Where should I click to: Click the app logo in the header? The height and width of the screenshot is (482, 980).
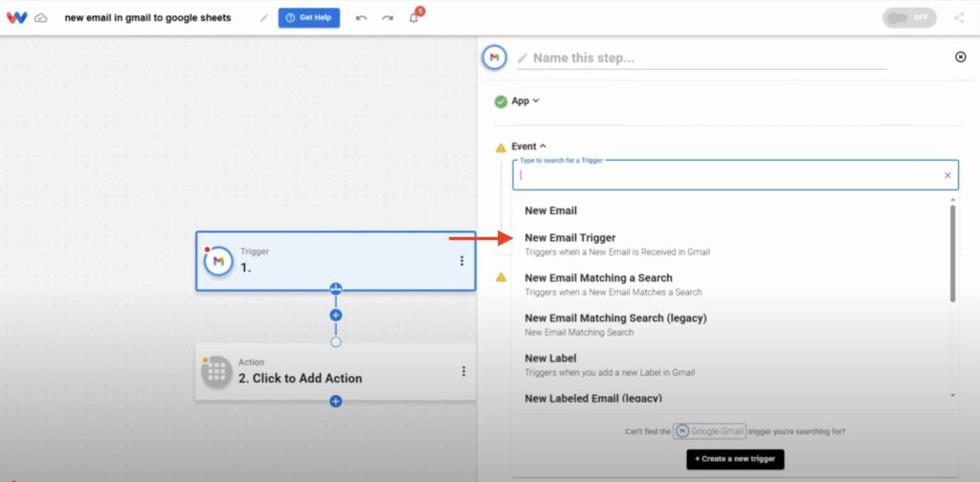coord(17,17)
